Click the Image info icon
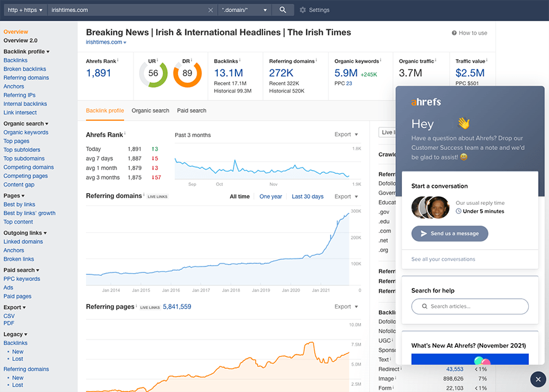Screen dimensions: 549x392 [x=396, y=377]
